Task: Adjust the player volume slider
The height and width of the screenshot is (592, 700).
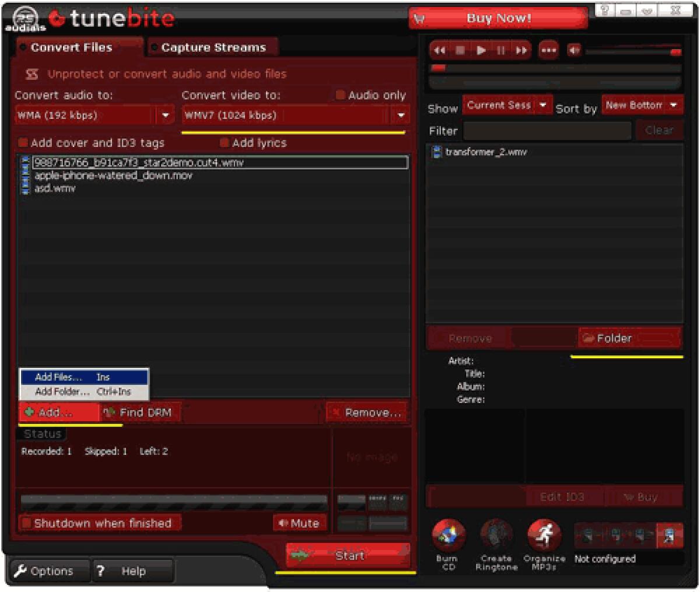Action: click(633, 52)
